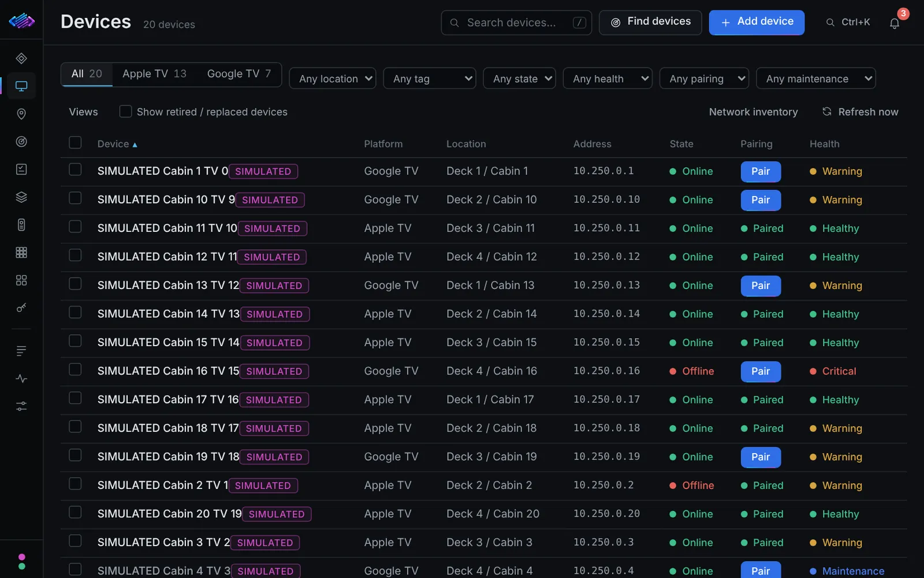924x578 pixels.
Task: Open the nine-dot grid sidebar icon
Action: coord(21,253)
